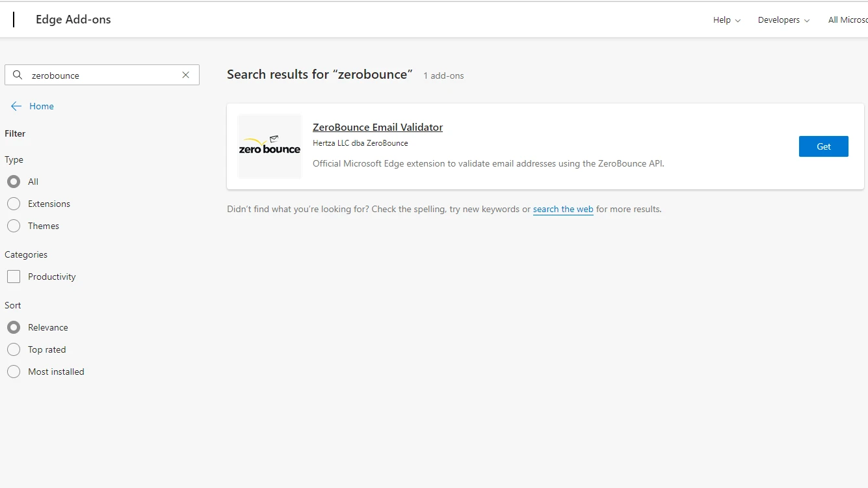
Task: Select the Relevance sort option
Action: 14,327
